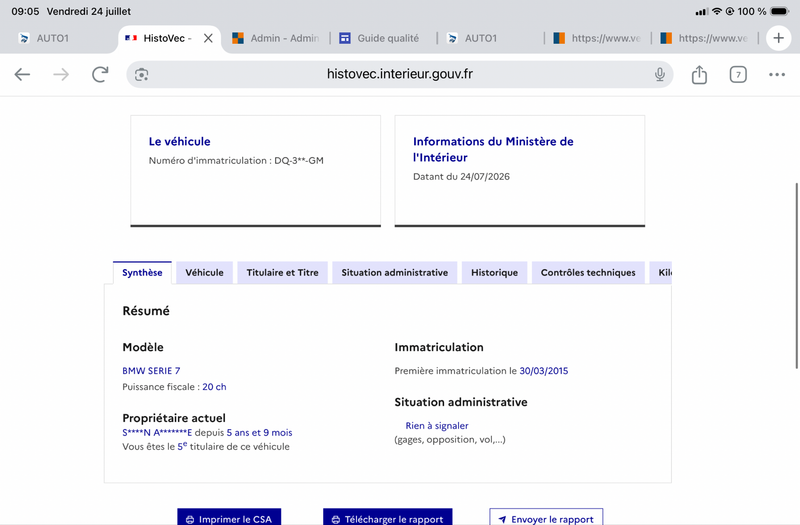
Task: Open the Situation administrative tab
Action: (394, 272)
